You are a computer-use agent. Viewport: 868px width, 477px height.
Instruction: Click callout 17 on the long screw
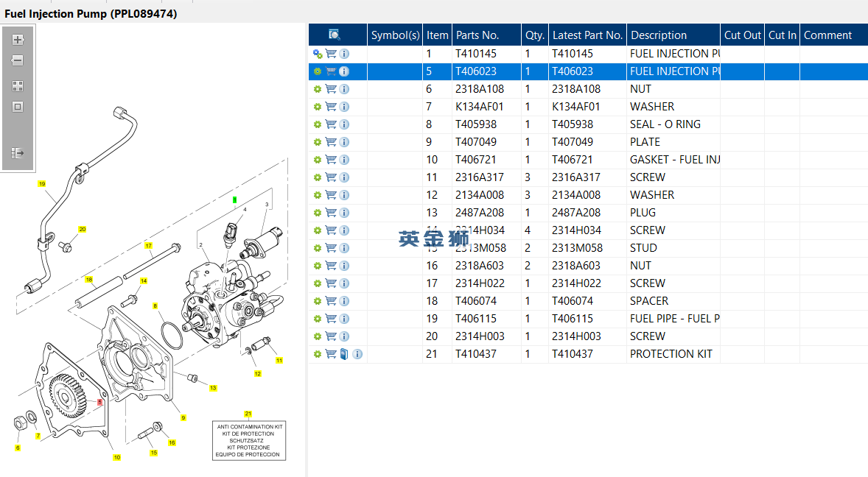tap(148, 245)
